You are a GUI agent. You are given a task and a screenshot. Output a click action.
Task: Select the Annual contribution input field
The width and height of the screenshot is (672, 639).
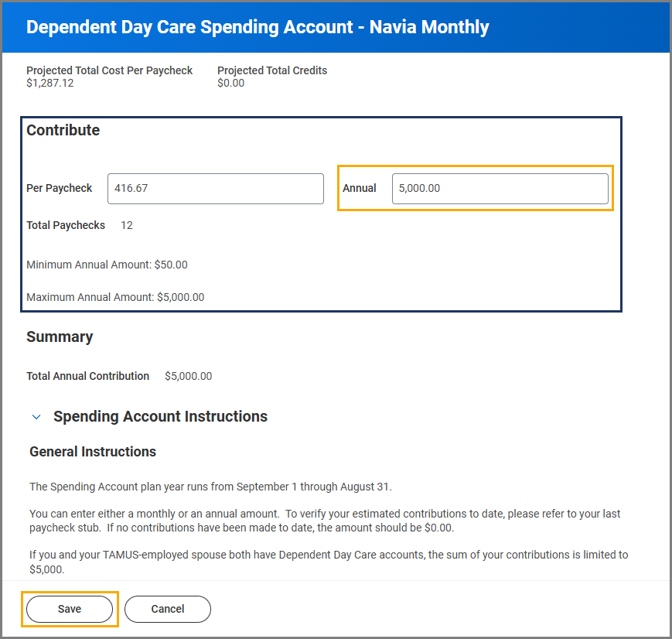pos(500,189)
